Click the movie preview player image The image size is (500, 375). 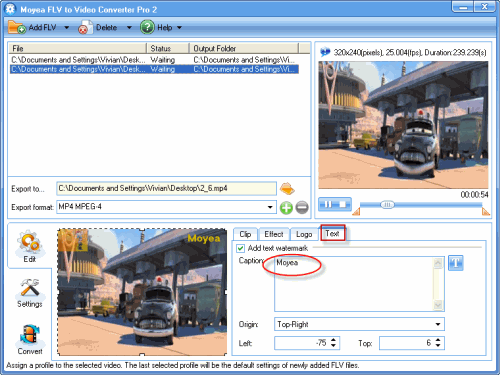pos(403,125)
